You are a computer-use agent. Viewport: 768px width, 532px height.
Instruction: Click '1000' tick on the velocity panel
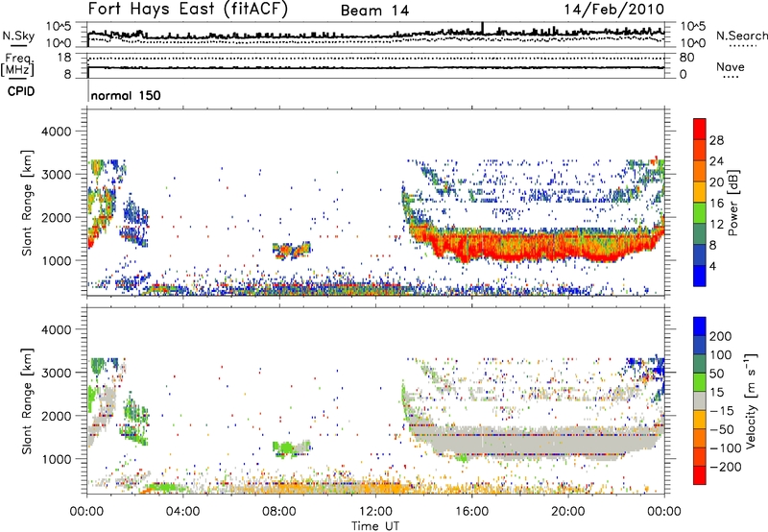[x=57, y=459]
